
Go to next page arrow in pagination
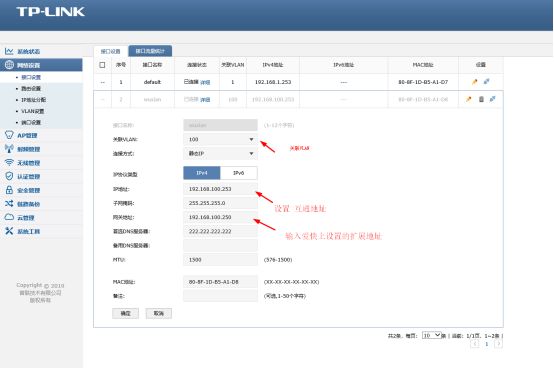coord(498,344)
